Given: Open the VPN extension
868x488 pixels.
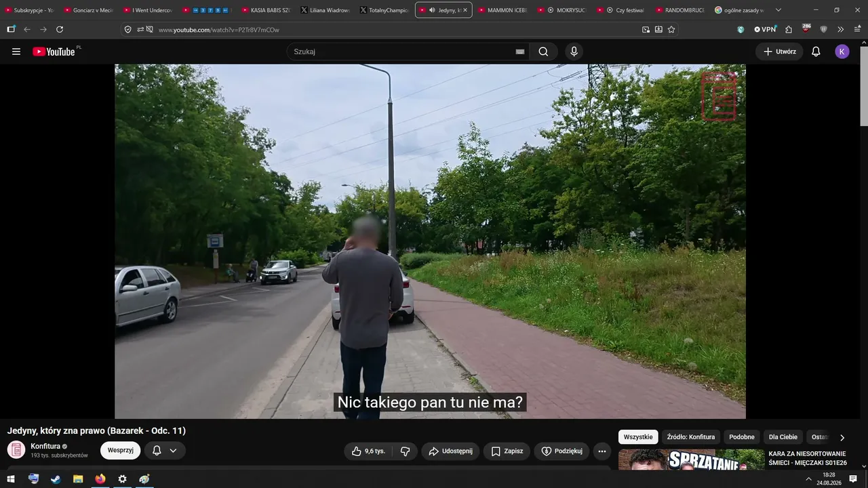Looking at the screenshot, I should tap(765, 29).
